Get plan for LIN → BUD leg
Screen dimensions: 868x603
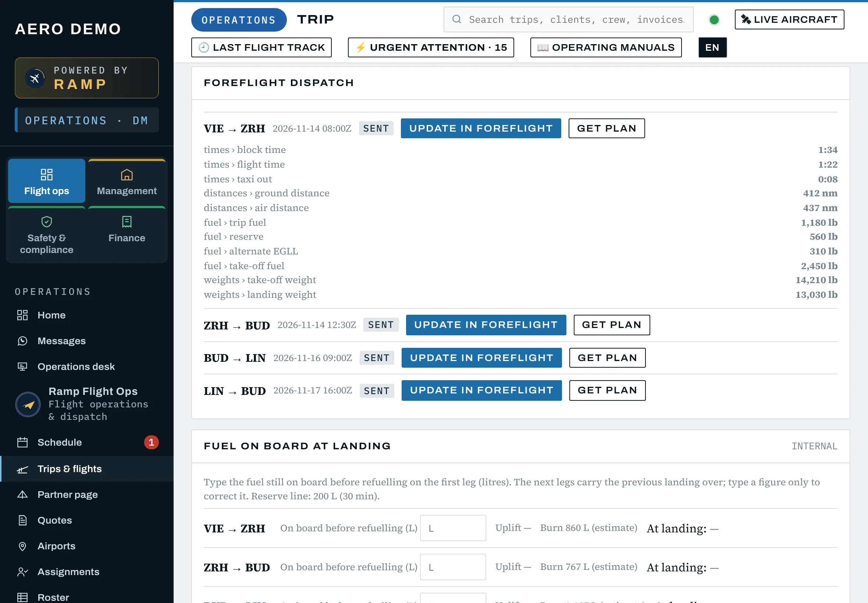pos(607,390)
